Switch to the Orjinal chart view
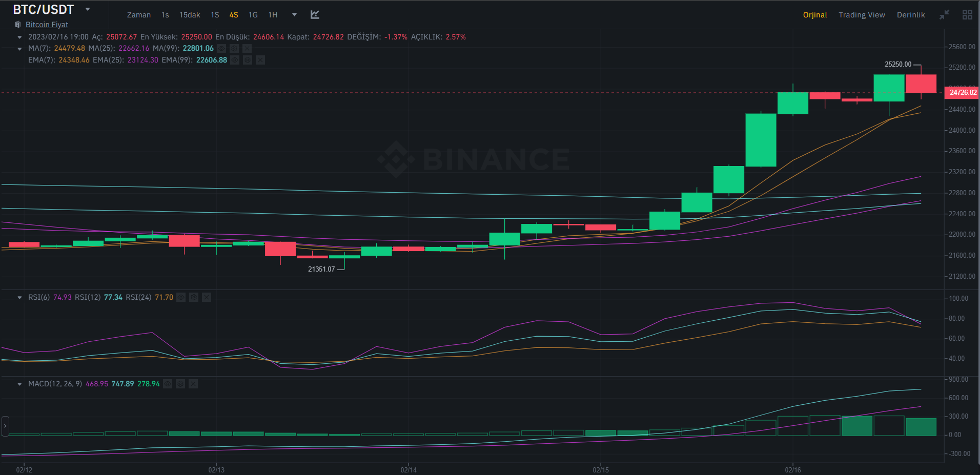The image size is (980, 475). [815, 15]
